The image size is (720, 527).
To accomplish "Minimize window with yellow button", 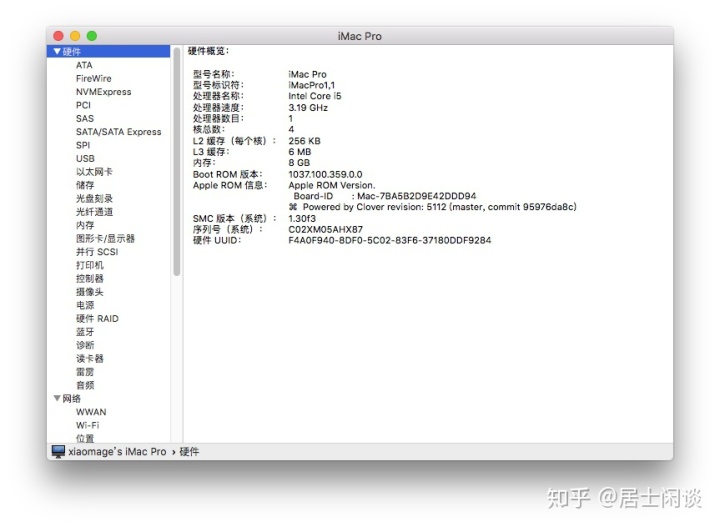I will click(x=75, y=36).
